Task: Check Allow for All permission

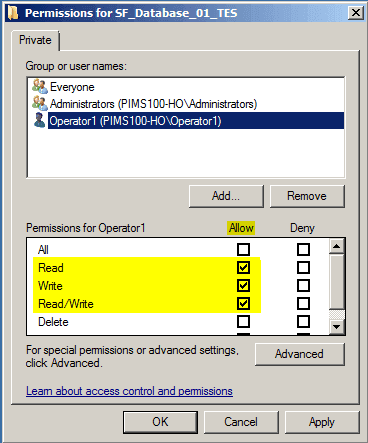Action: tap(243, 249)
